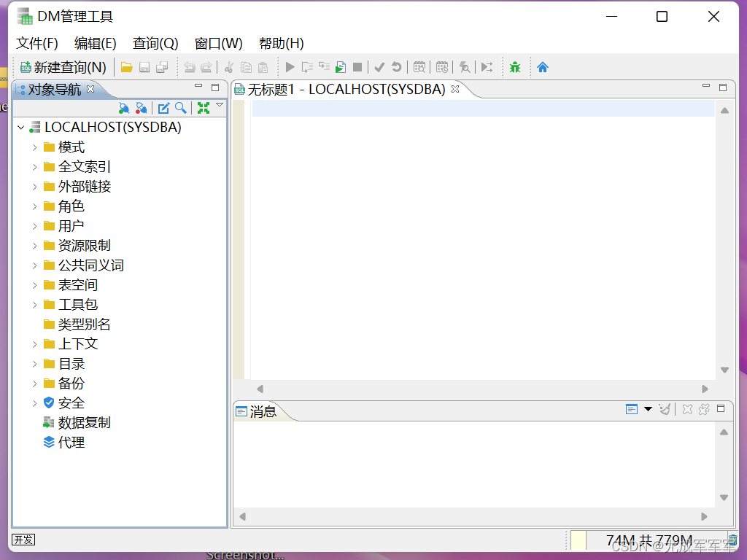The height and width of the screenshot is (560, 747).
Task: Click the editor vertical scrollbar down arrow
Action: pyautogui.click(x=724, y=370)
